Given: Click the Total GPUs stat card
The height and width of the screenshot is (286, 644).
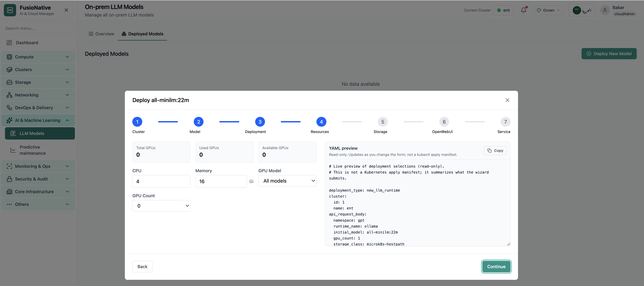Looking at the screenshot, I should pos(161,152).
